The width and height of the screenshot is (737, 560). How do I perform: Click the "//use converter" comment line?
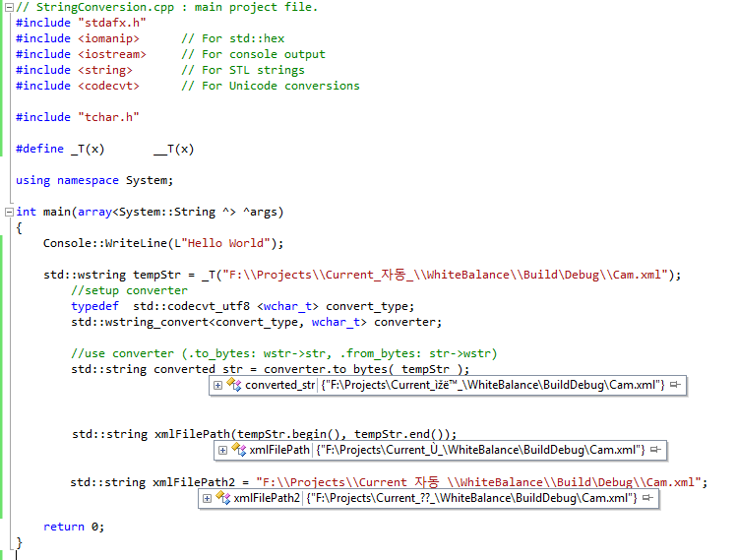(284, 353)
